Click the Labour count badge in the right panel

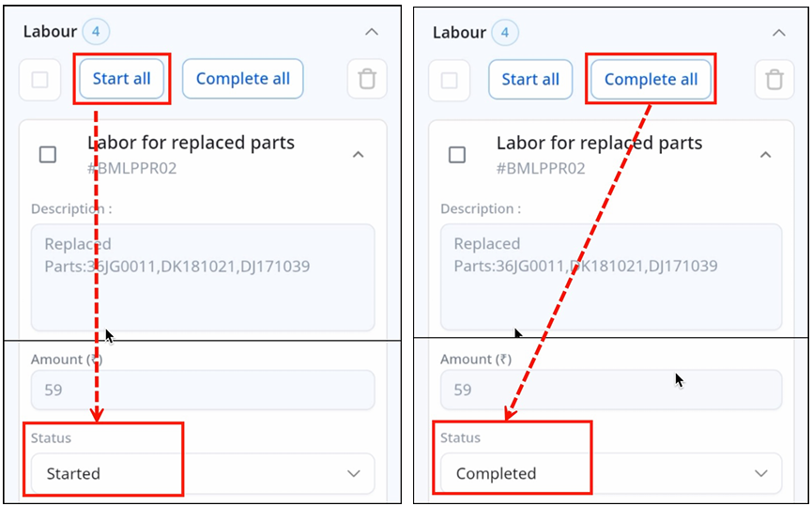pos(505,33)
